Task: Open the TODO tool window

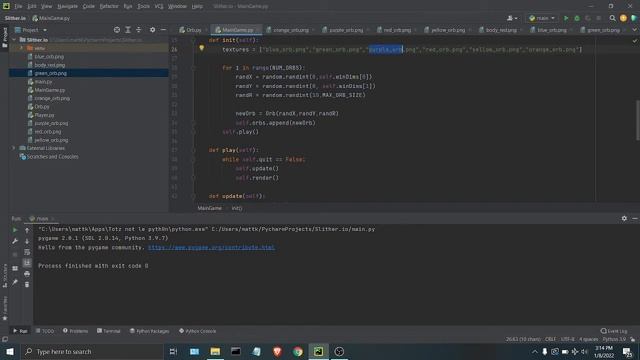Action: coord(45,331)
